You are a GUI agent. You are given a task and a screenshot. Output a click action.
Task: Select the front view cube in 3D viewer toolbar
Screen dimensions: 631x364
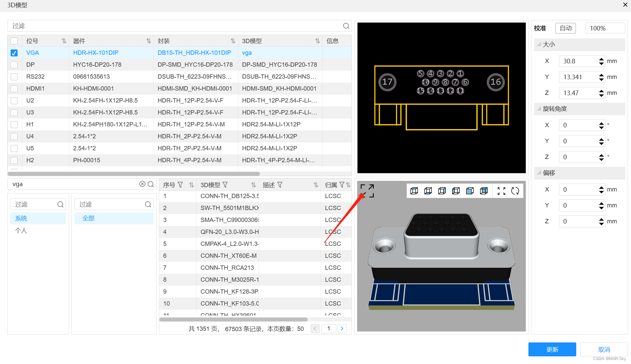(x=470, y=191)
